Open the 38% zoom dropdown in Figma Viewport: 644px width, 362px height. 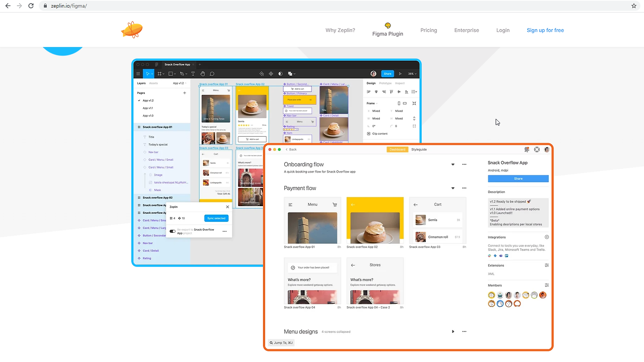(412, 74)
